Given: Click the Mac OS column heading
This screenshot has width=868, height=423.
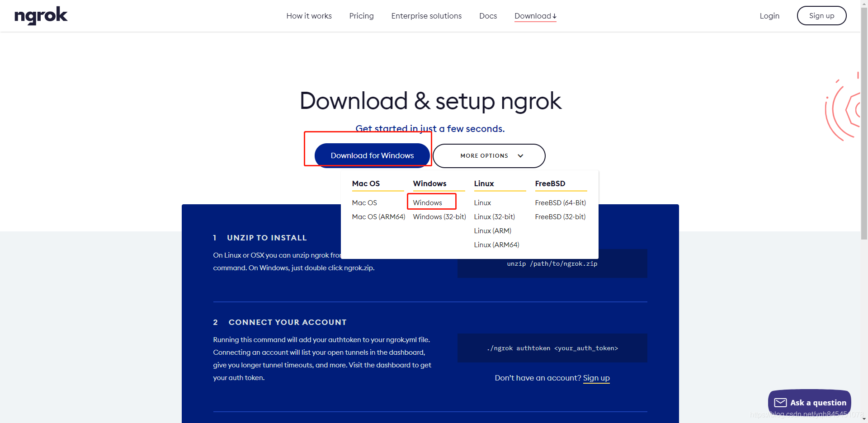Looking at the screenshot, I should [x=366, y=183].
